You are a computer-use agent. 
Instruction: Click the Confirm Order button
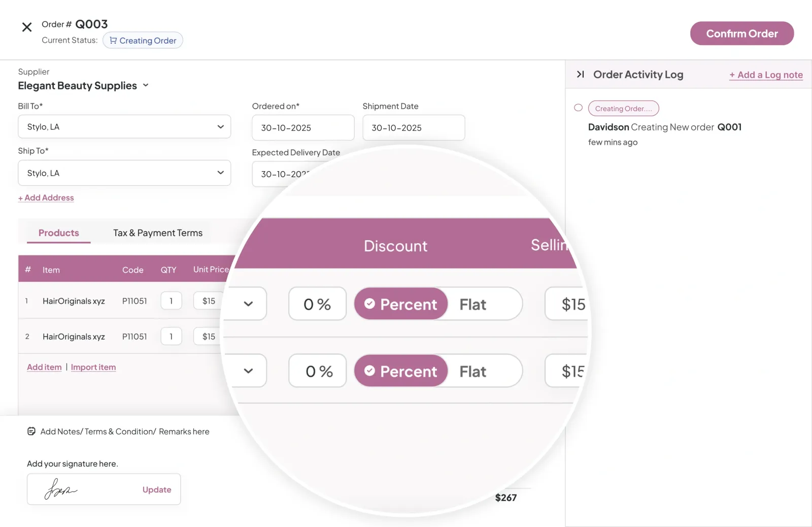click(x=742, y=34)
